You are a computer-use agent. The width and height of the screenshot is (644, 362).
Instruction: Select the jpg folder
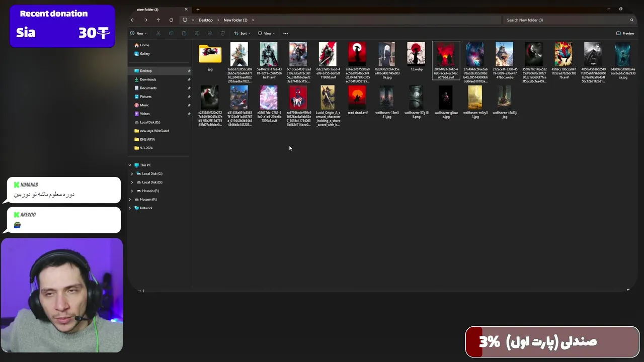coord(210,57)
